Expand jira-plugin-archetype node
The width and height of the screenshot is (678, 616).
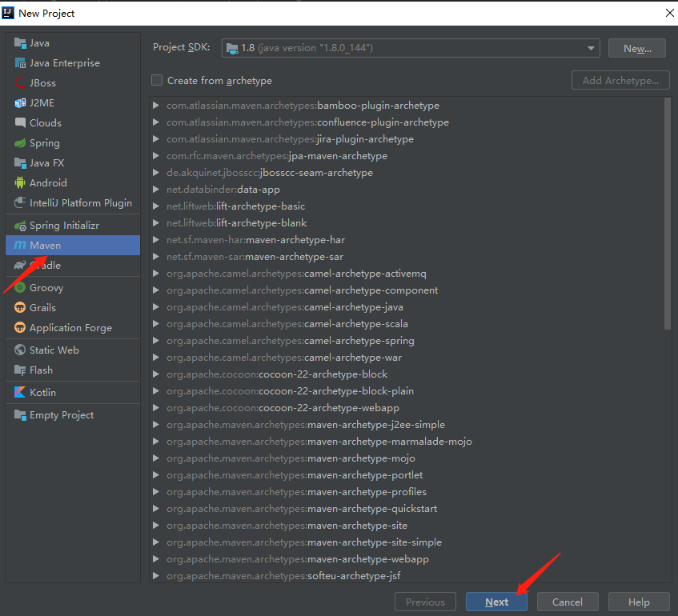pyautogui.click(x=156, y=138)
